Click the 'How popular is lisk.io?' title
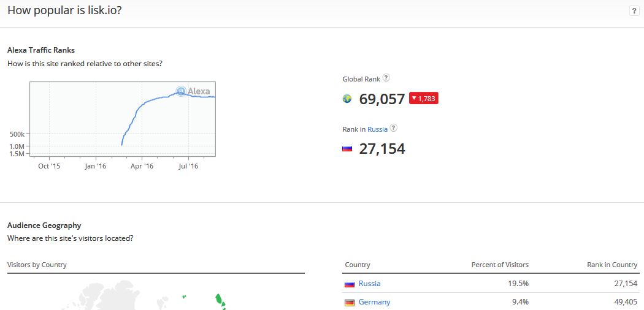The width and height of the screenshot is (644, 310). tap(64, 10)
